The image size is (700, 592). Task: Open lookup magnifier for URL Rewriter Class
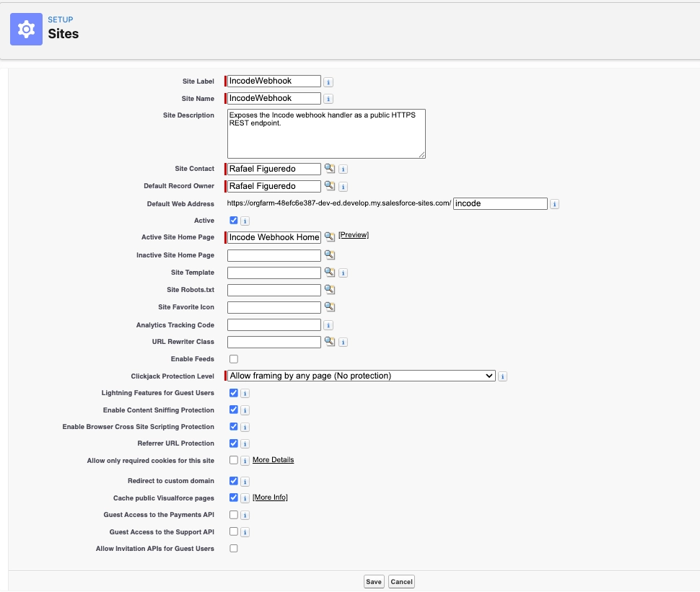[330, 341]
